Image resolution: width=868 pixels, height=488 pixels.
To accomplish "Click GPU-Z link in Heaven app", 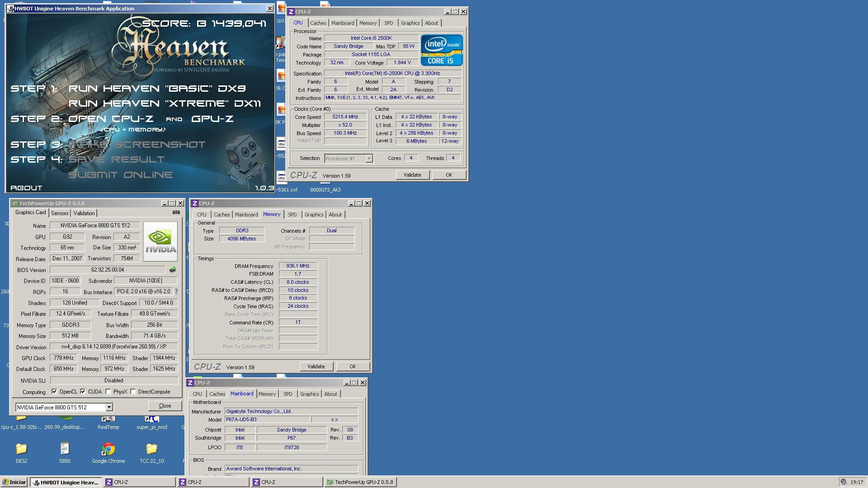I will coord(212,119).
